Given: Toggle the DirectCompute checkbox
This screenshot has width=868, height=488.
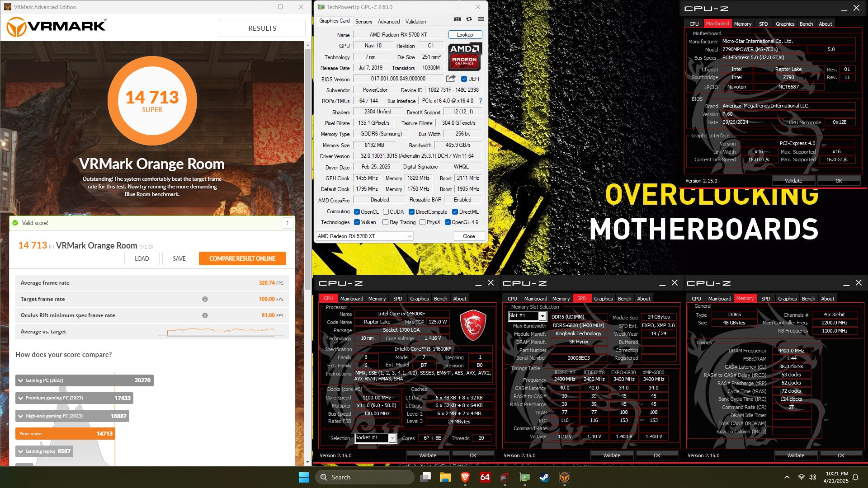Looking at the screenshot, I should (x=411, y=212).
